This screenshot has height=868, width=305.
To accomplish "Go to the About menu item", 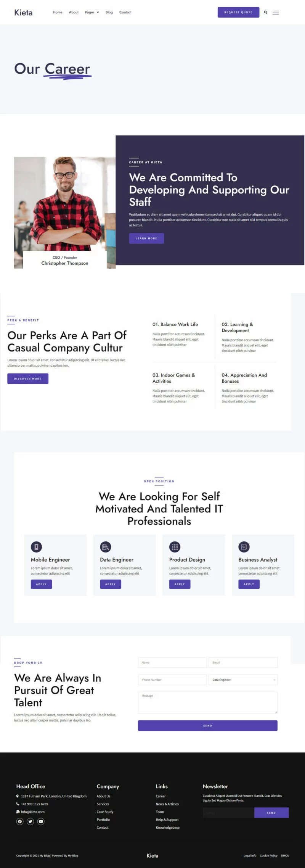I will click(x=74, y=12).
